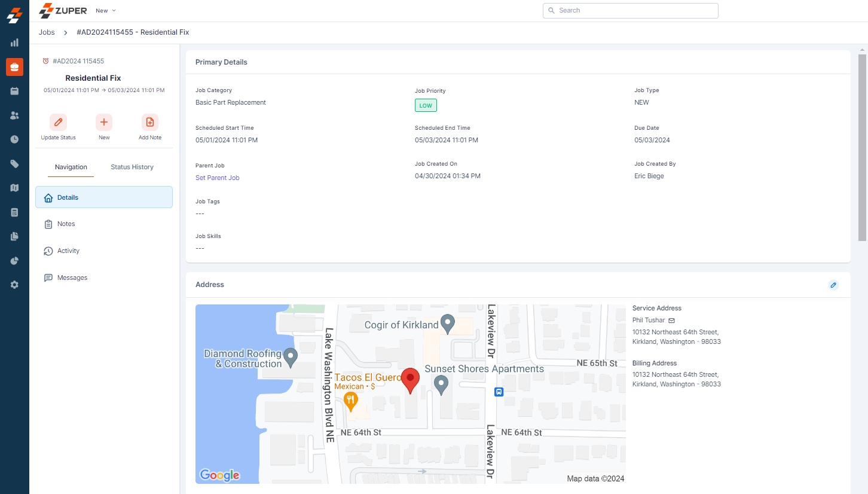The width and height of the screenshot is (868, 494).
Task: Click the Add Note icon
Action: tap(150, 122)
